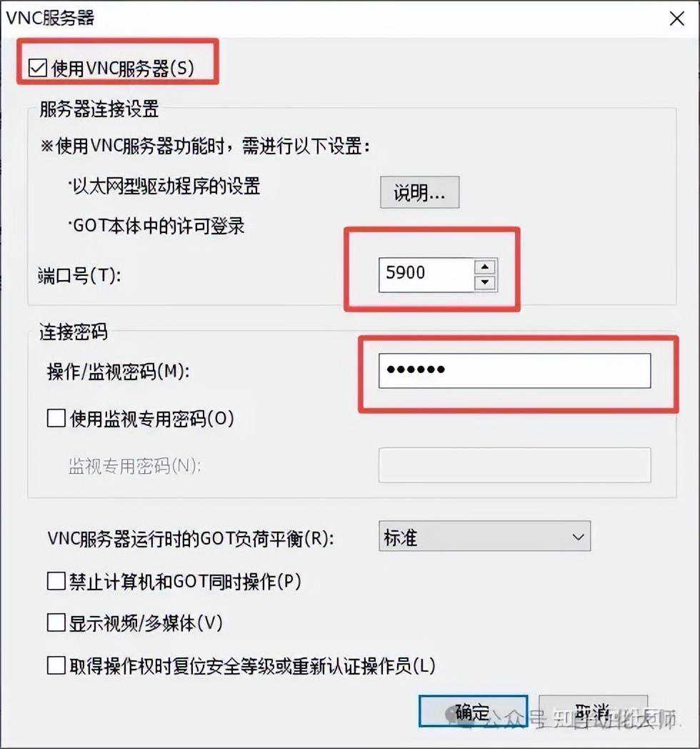Decrease port number with down arrow
The image size is (700, 749).
(x=485, y=282)
